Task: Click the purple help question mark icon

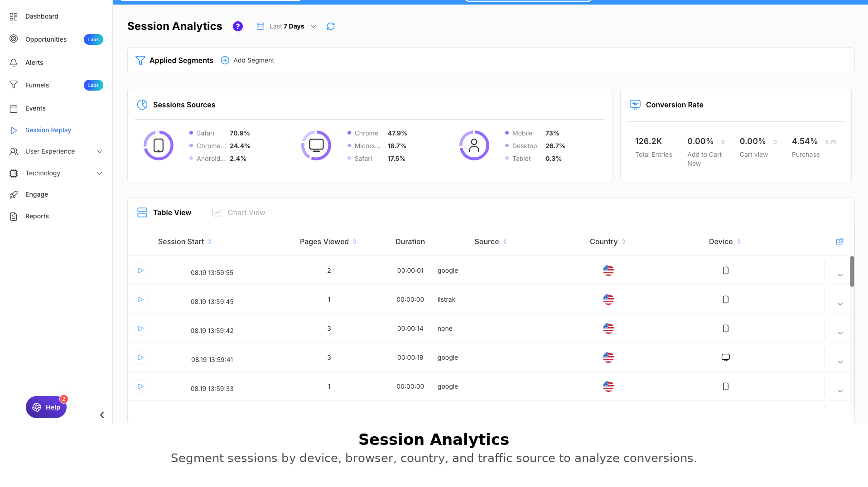Action: pyautogui.click(x=237, y=26)
